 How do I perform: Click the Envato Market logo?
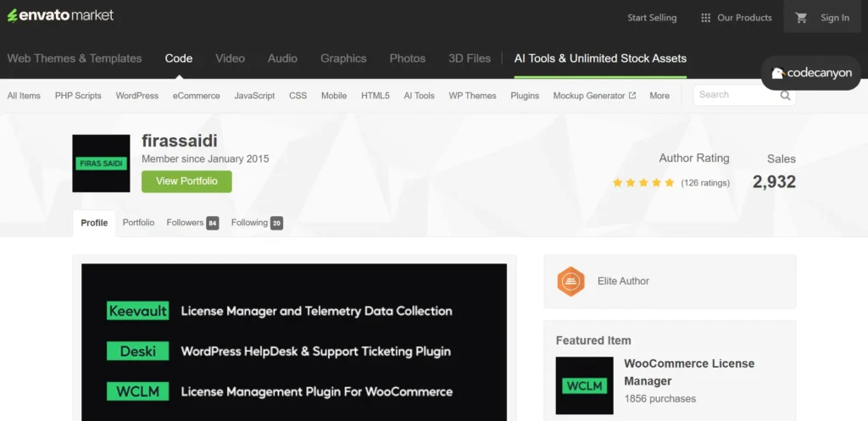pos(60,16)
